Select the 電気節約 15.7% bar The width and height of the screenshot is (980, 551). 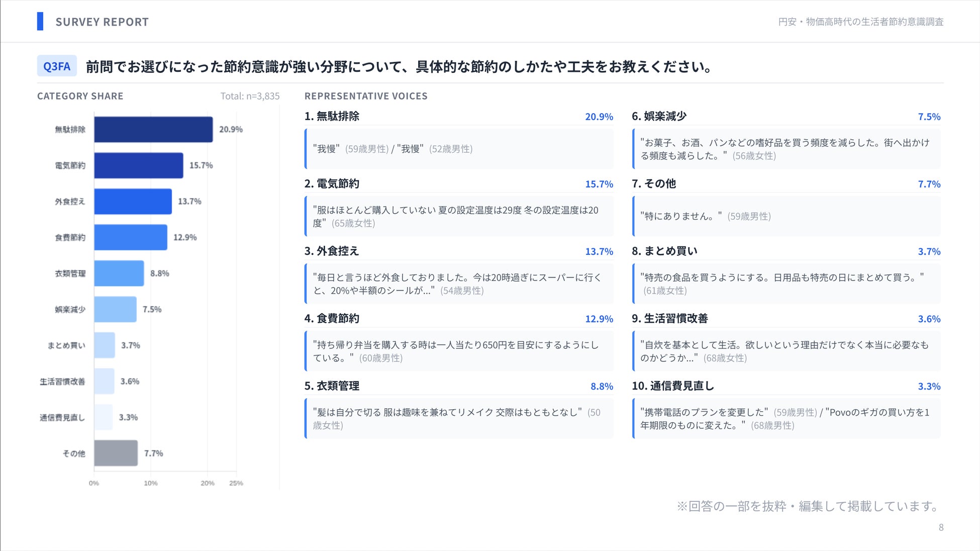(x=138, y=165)
